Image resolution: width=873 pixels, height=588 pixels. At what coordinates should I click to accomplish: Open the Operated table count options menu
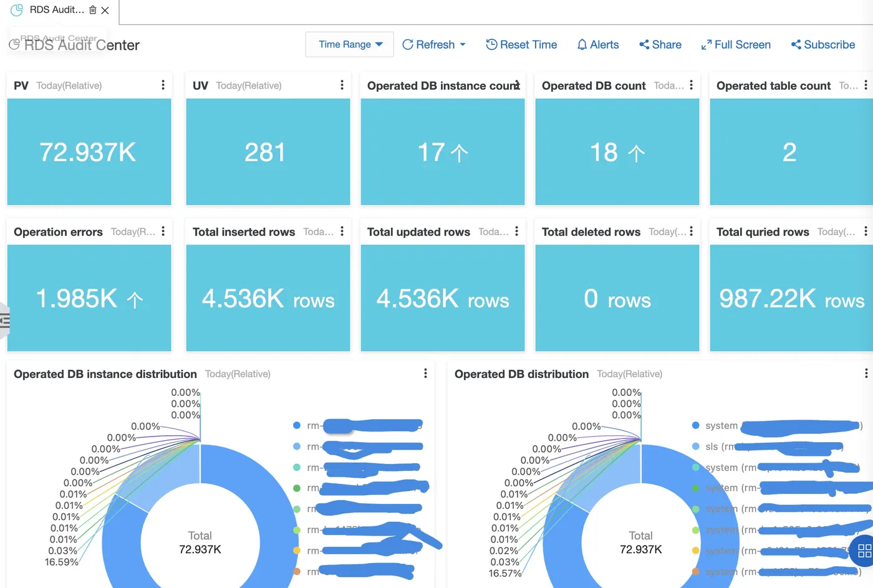[866, 85]
